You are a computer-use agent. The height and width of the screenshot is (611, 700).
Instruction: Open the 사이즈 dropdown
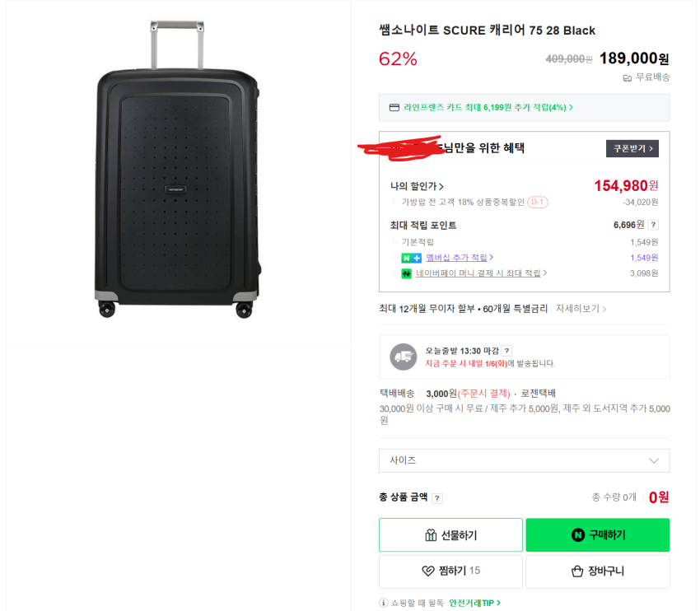click(524, 460)
